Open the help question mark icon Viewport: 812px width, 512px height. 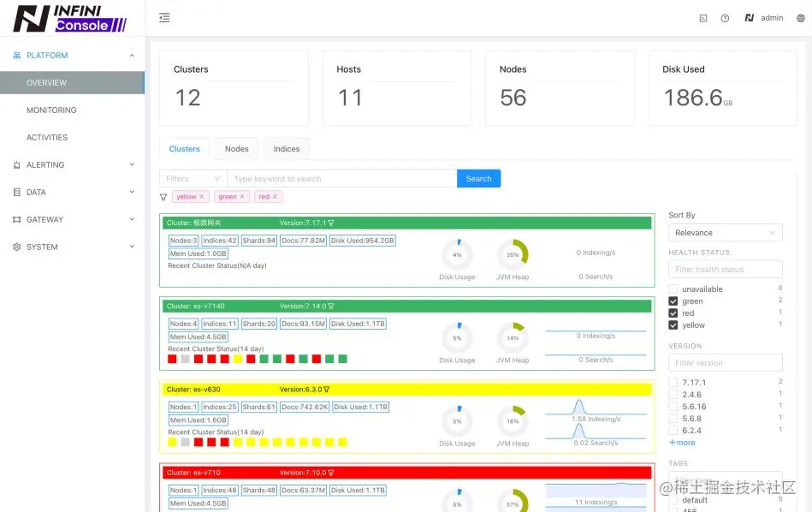(725, 18)
